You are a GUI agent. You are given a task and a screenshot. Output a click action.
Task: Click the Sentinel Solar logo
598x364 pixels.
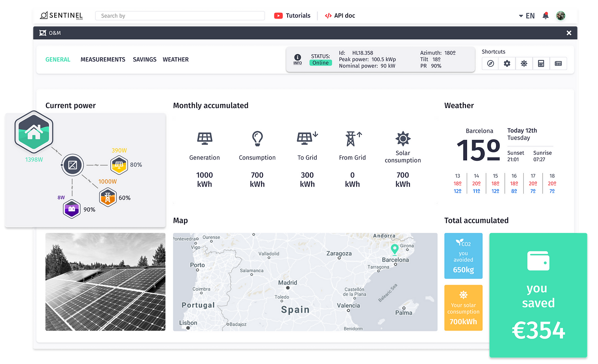coord(61,16)
